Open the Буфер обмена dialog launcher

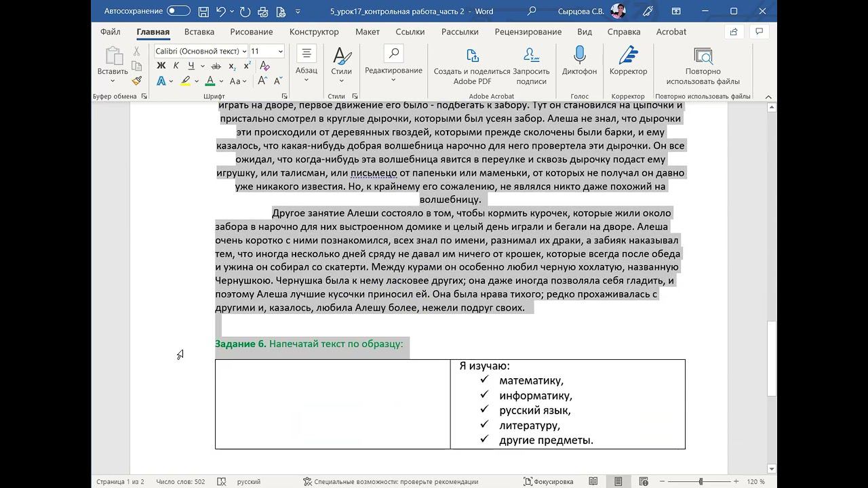(x=144, y=96)
